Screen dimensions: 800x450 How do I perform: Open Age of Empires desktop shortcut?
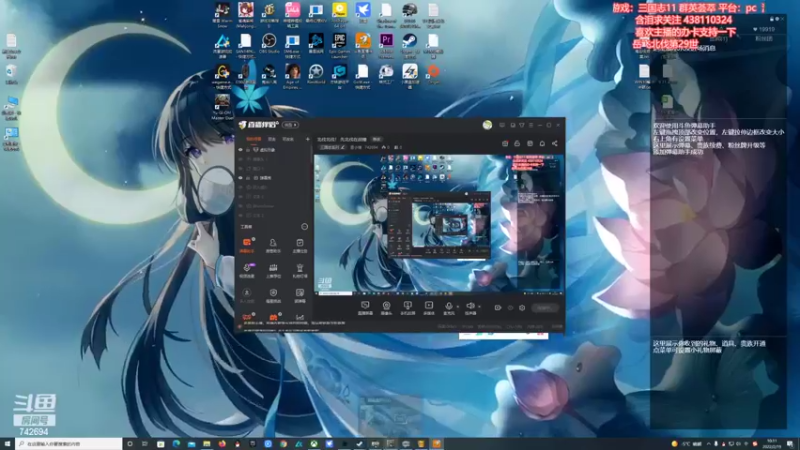(292, 76)
